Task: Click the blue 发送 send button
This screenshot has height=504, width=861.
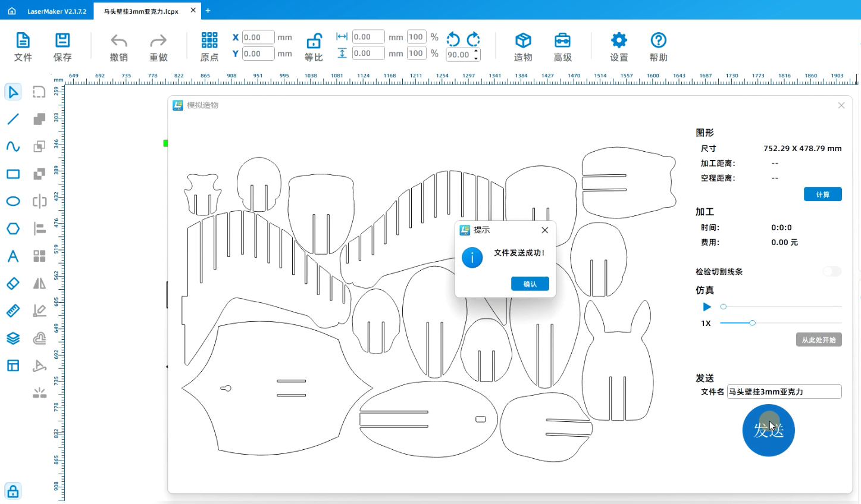Action: click(x=768, y=430)
